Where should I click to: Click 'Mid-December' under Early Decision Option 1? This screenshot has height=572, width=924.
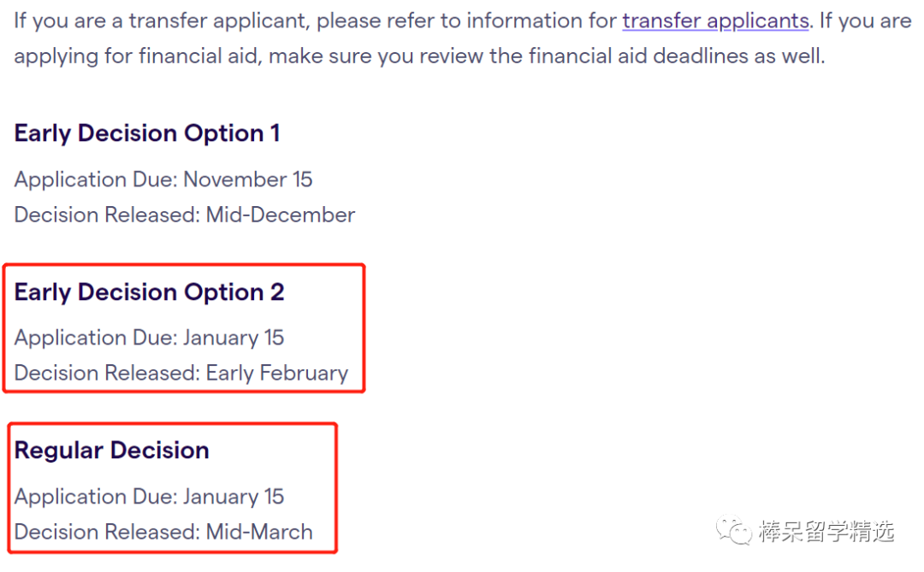click(x=281, y=215)
